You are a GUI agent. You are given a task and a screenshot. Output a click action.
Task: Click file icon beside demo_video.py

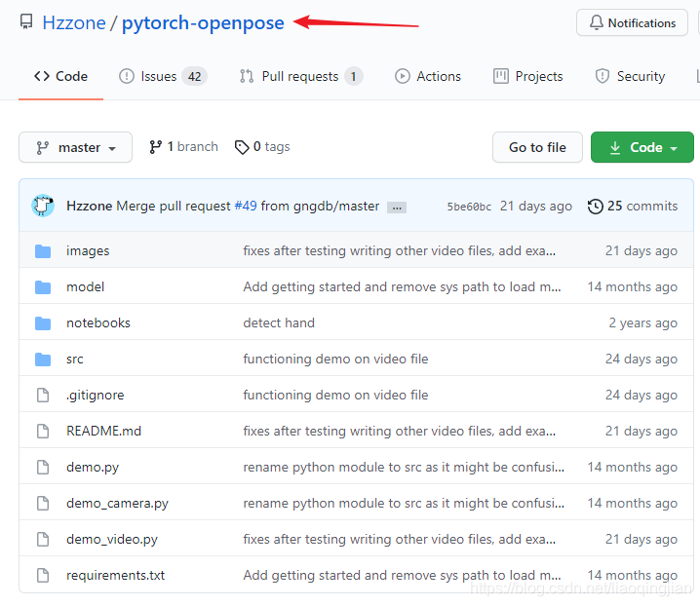click(43, 539)
